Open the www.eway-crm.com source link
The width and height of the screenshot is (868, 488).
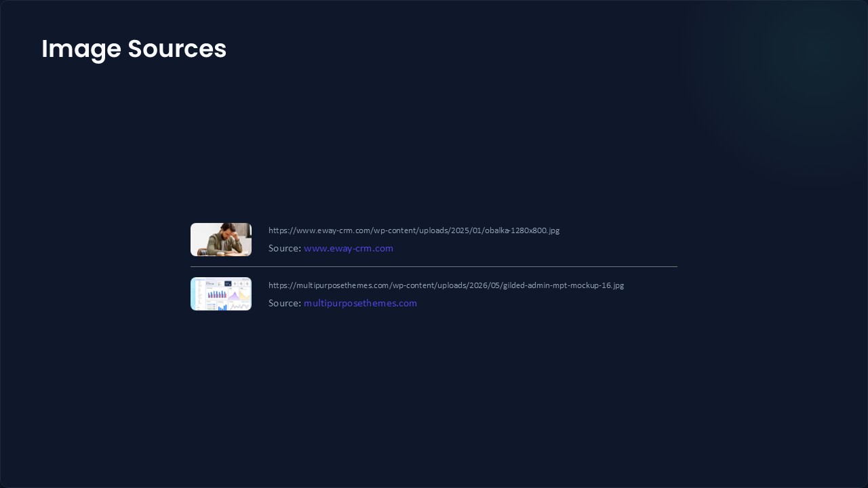click(x=349, y=248)
